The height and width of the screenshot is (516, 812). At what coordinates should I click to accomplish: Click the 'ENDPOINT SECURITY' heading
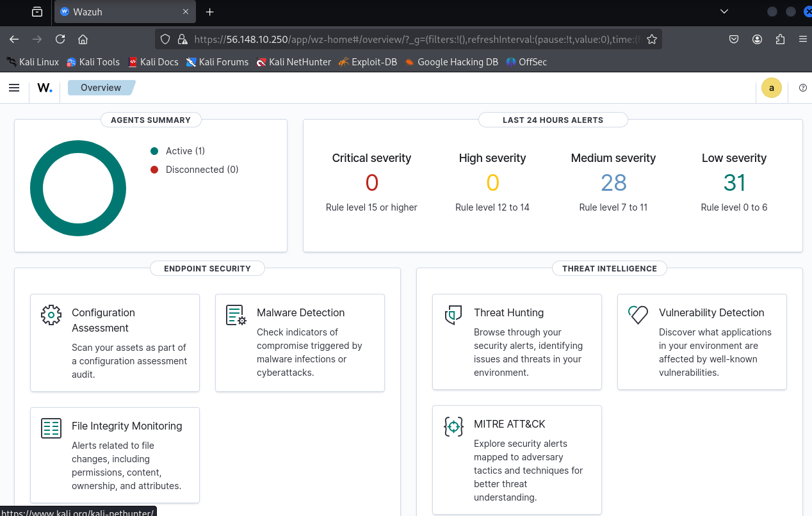207,268
